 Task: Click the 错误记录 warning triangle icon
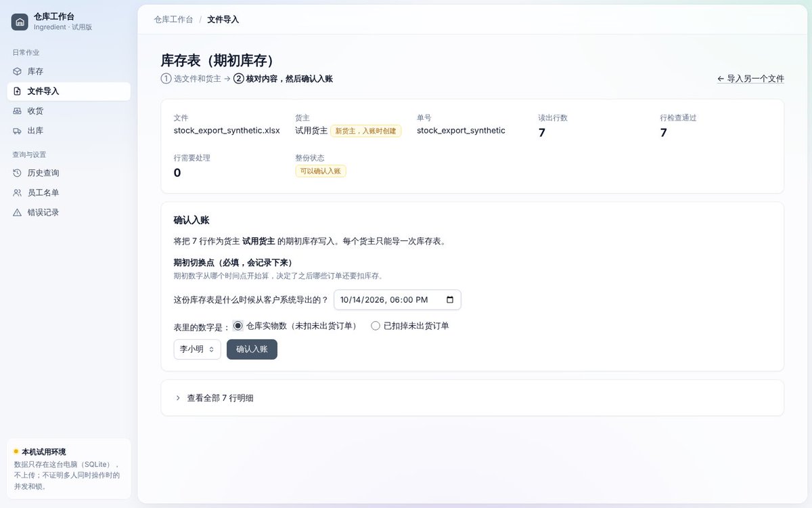point(18,212)
